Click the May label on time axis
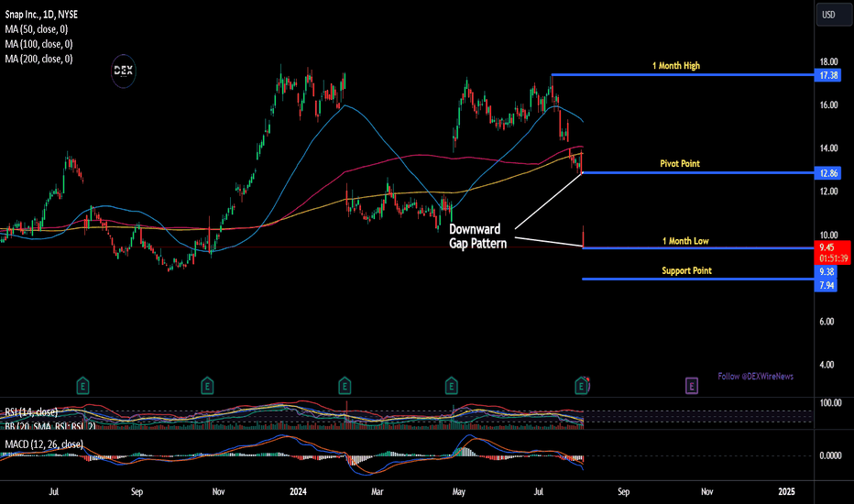The height and width of the screenshot is (504, 854). (458, 491)
